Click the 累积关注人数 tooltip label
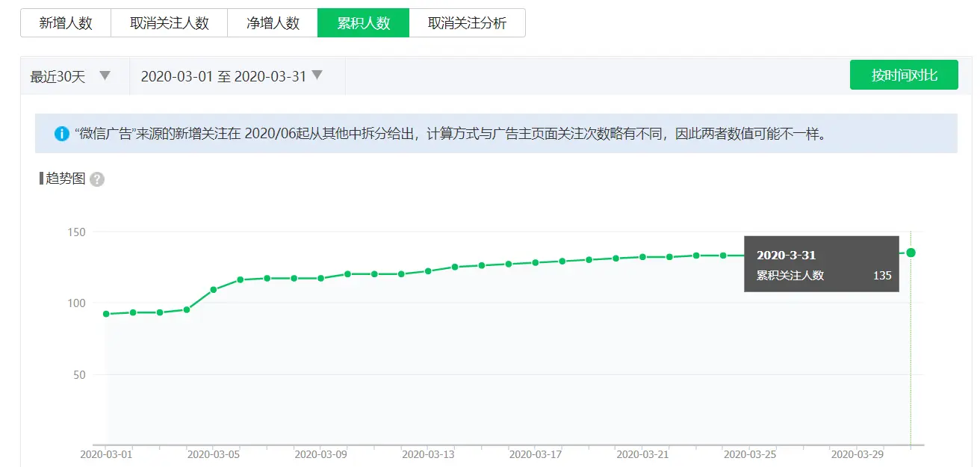The width and height of the screenshot is (980, 467). (790, 275)
